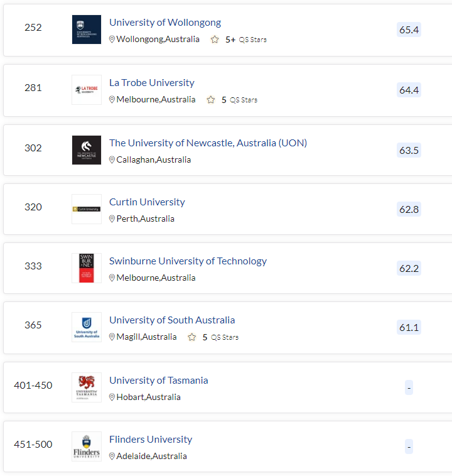Viewport: 452px width, 476px height.
Task: Click the University of South Australia logo
Action: click(87, 327)
